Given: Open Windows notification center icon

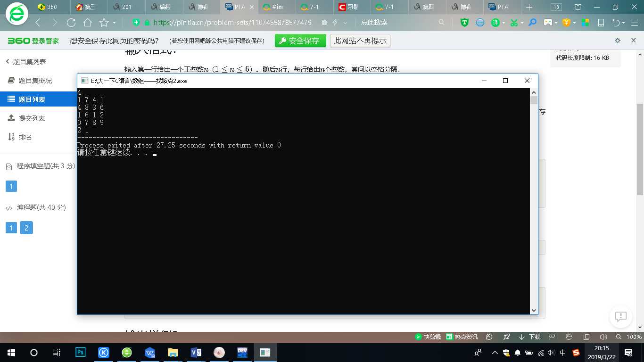Looking at the screenshot, I should [628, 353].
